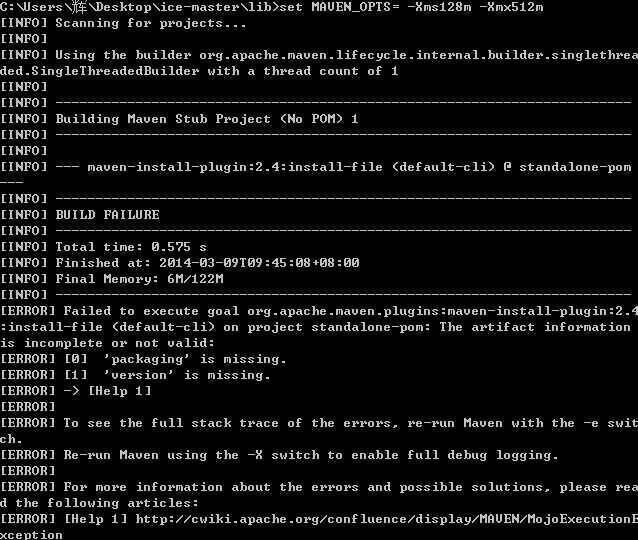Click the Final Memory: 6M/122M line
This screenshot has width=638, height=540.
click(111, 279)
